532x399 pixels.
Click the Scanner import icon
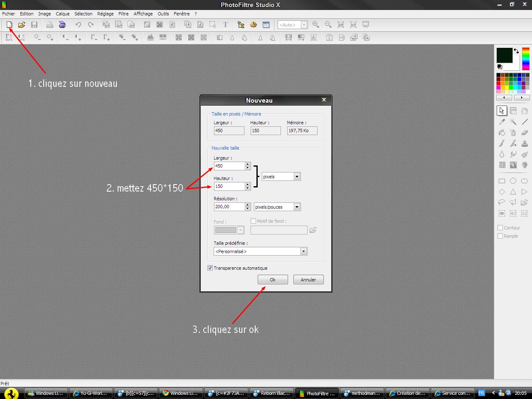(x=62, y=25)
